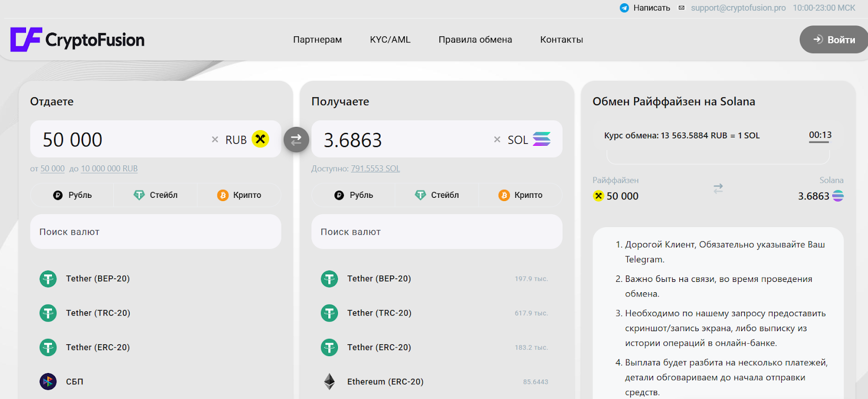Click the 183.2 тыс. reserve value
The height and width of the screenshot is (399, 868).
point(531,347)
